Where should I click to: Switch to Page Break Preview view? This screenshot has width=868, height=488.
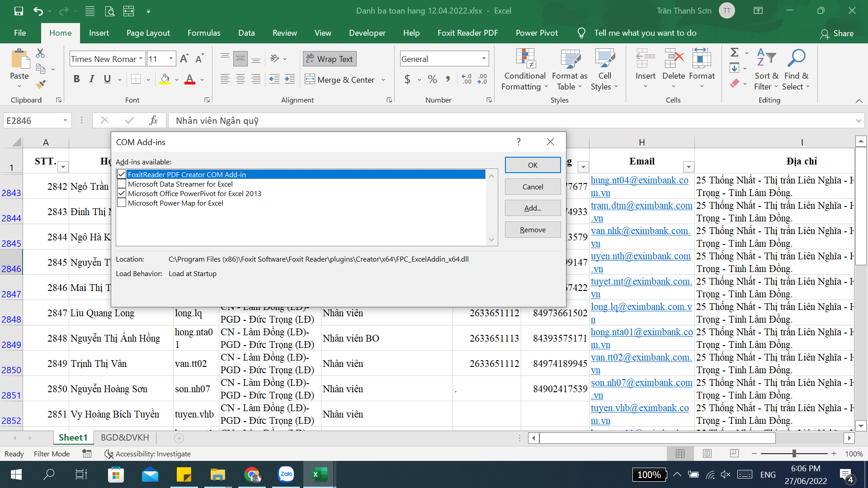734,454
